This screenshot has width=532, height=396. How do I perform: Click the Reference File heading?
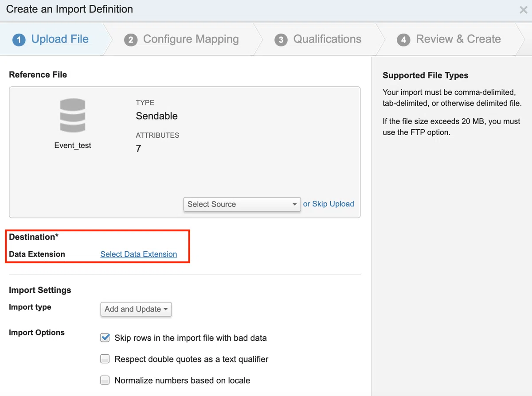[38, 75]
